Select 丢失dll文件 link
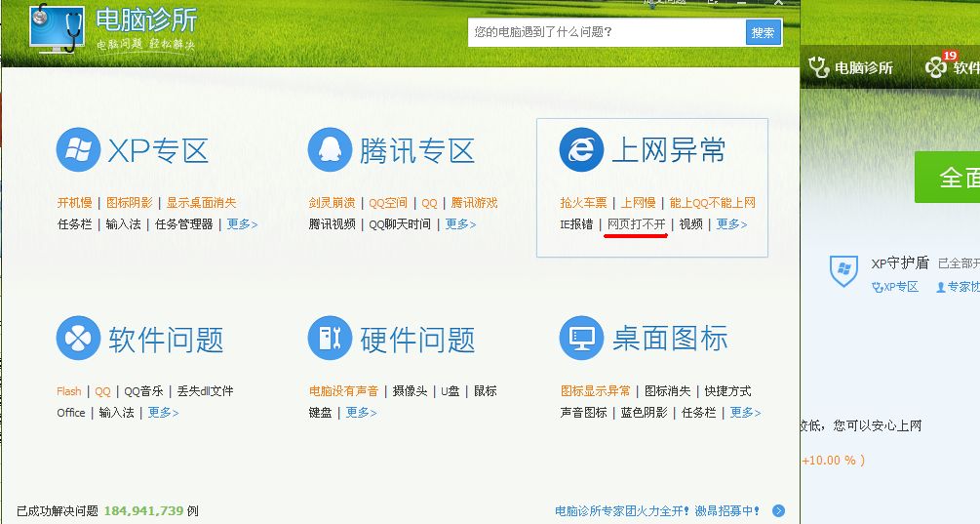 205,391
